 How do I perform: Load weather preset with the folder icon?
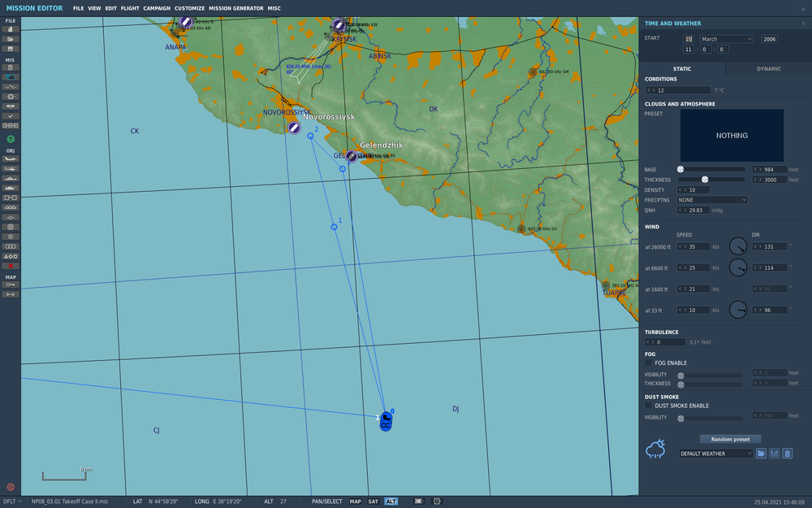(761, 454)
